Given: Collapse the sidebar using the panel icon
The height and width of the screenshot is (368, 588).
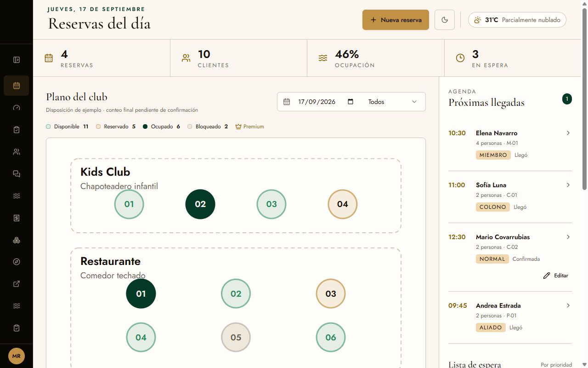Looking at the screenshot, I should [17, 60].
